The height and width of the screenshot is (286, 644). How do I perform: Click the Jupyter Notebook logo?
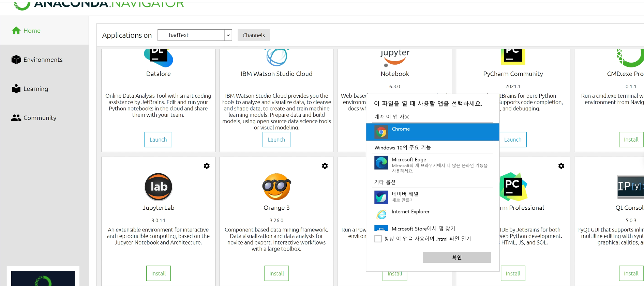395,58
